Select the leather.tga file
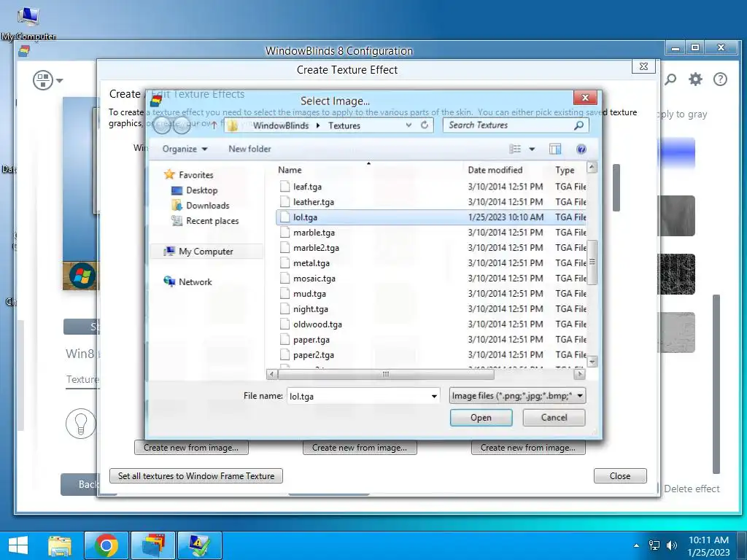The width and height of the screenshot is (747, 560). click(314, 202)
